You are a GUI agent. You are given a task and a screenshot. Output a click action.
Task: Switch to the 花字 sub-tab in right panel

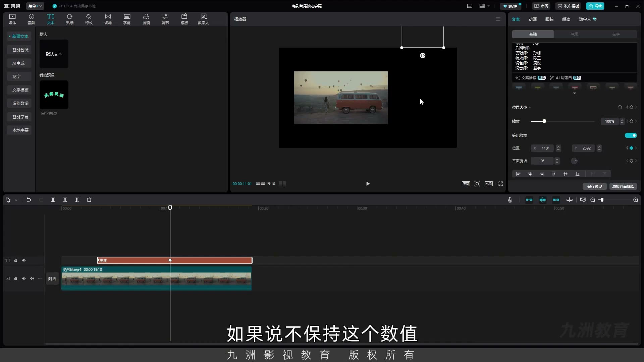(616, 34)
